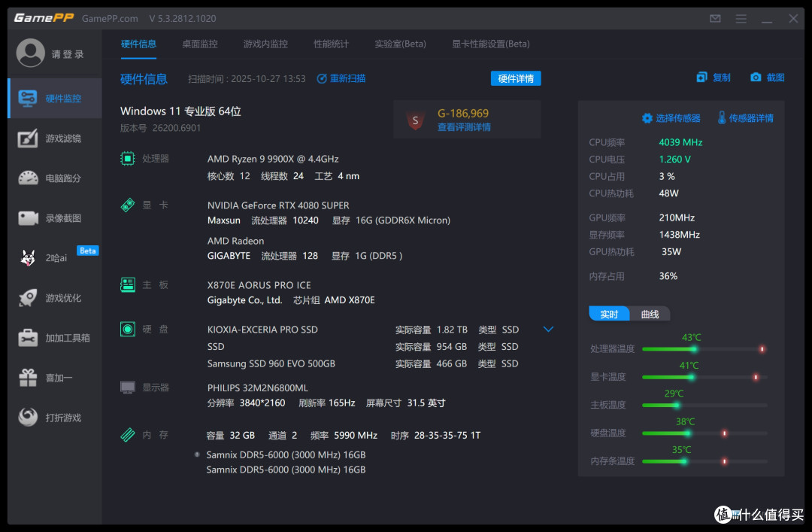Click 选择传感器 gear button
Image resolution: width=812 pixels, height=532 pixels.
point(671,118)
